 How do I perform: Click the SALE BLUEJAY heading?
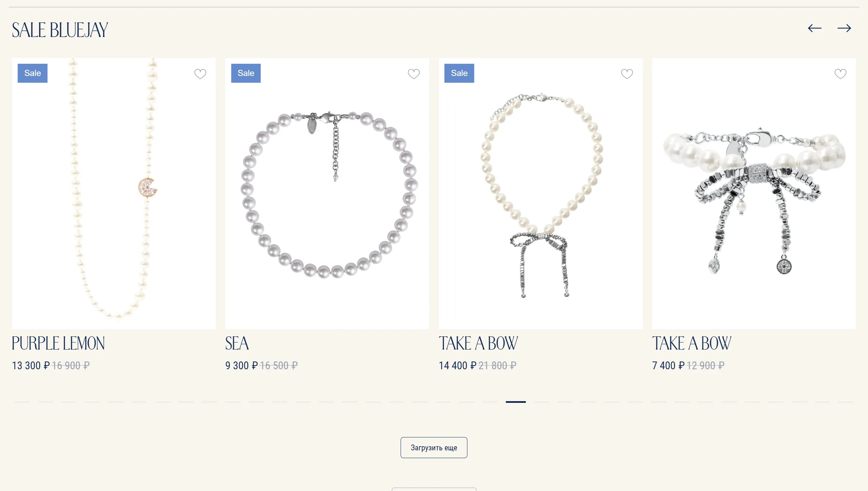60,30
